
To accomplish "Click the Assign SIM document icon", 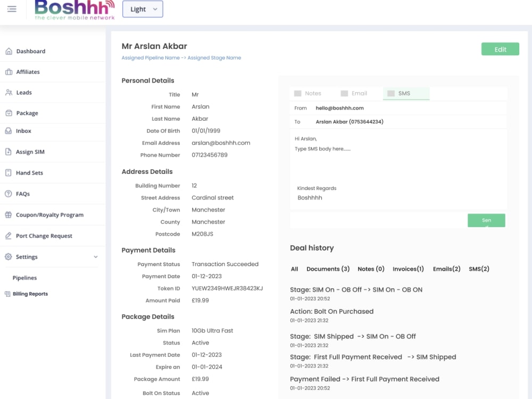I will (9, 152).
